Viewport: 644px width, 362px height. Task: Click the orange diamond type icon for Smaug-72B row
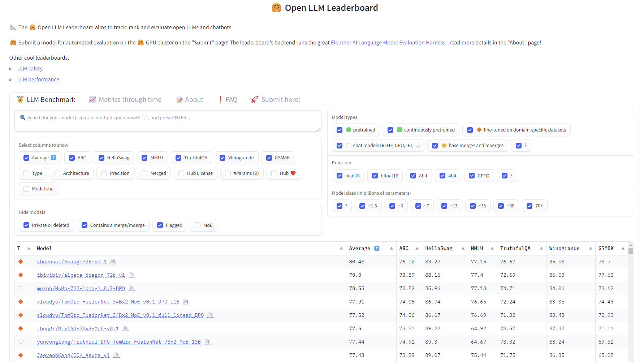pos(21,262)
